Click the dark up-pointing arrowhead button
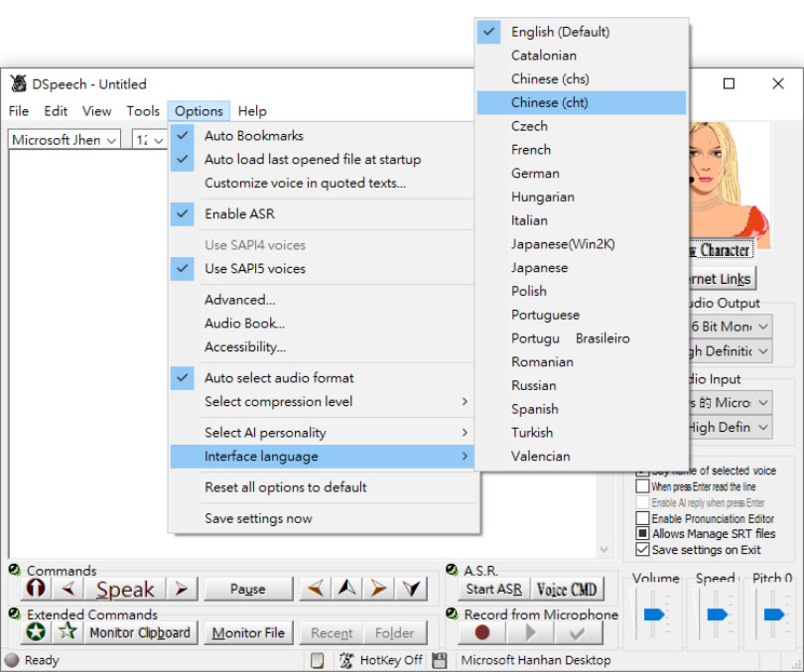Image resolution: width=804 pixels, height=672 pixels. [x=347, y=589]
